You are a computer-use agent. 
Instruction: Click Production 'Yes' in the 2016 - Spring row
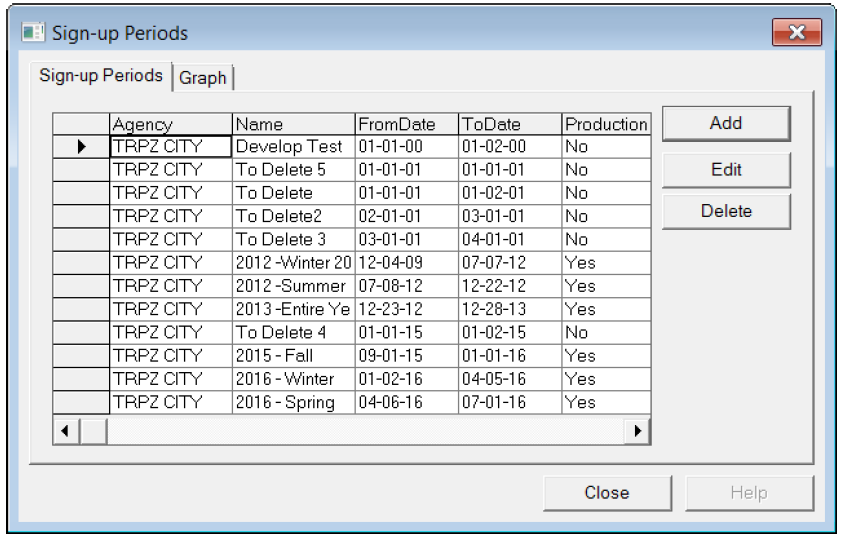pos(606,402)
